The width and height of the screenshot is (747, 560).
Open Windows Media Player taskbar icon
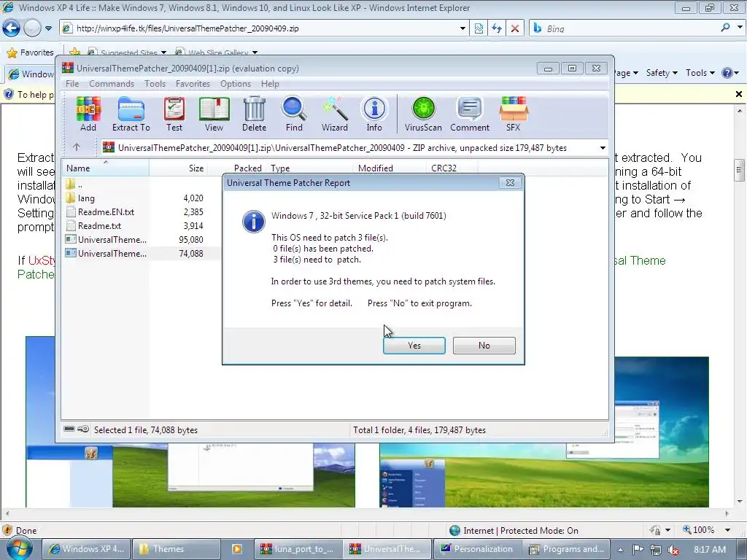[237, 548]
